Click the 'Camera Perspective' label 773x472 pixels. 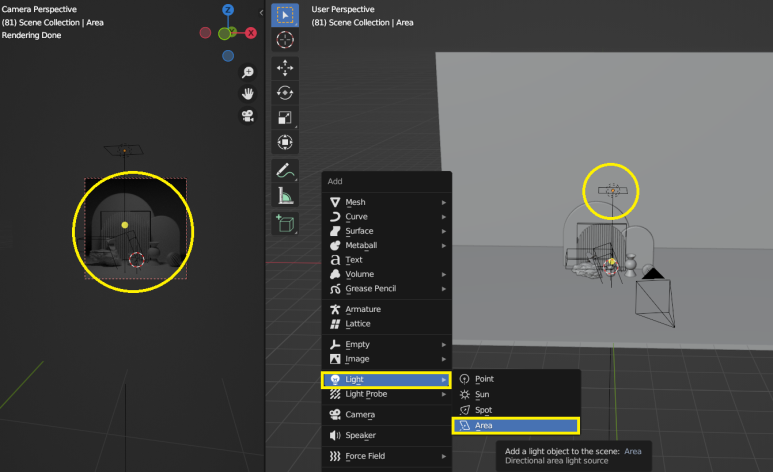click(39, 9)
